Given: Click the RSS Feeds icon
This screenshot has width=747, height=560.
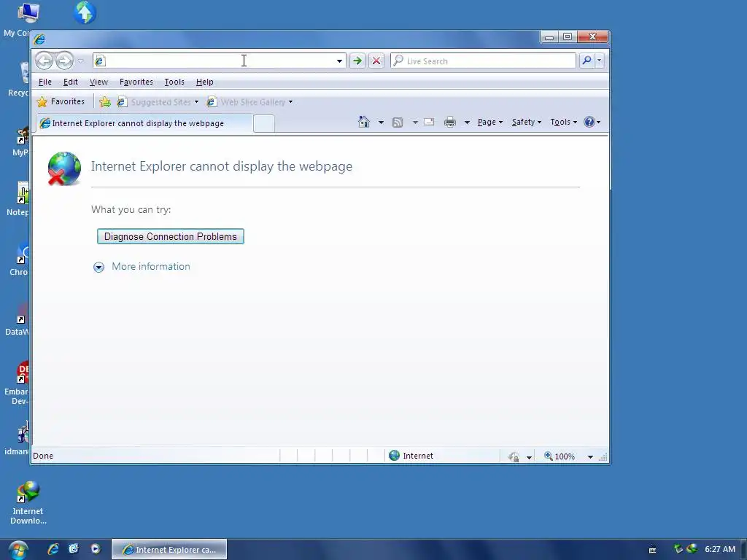Looking at the screenshot, I should 398,122.
